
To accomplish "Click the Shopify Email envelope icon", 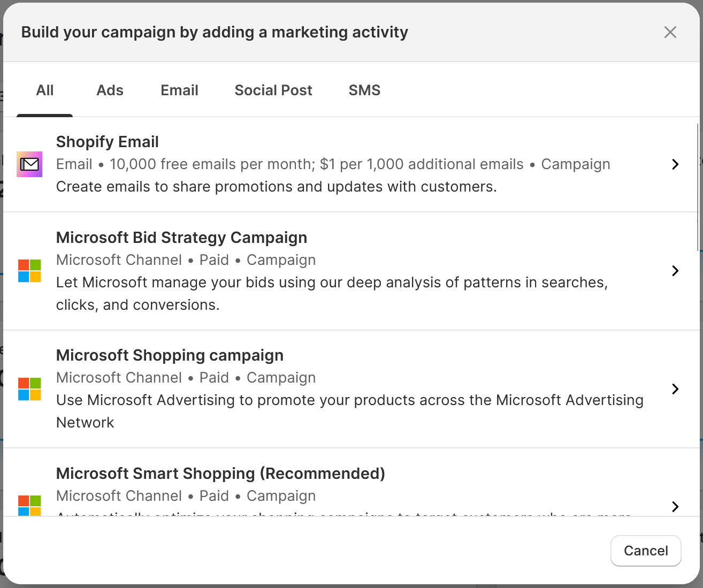I will pos(29,164).
